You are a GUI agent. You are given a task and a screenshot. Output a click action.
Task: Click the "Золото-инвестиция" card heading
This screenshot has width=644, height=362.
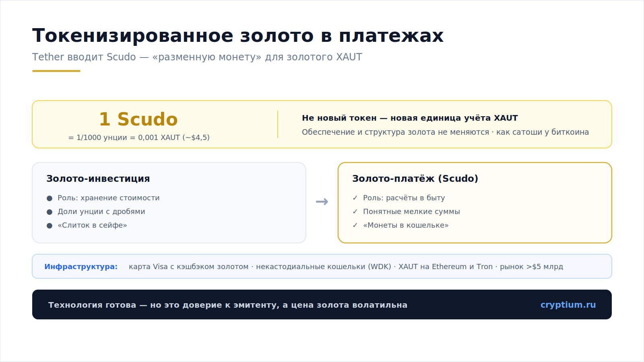98,179
